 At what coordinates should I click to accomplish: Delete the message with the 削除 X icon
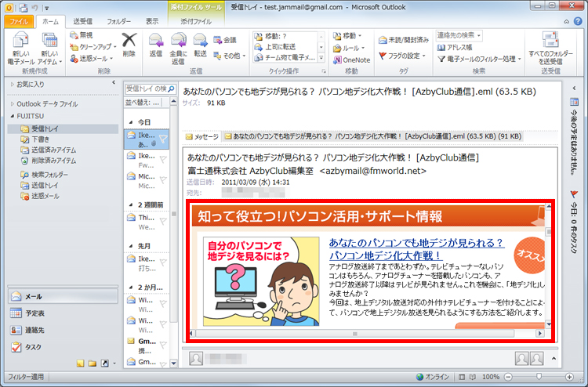point(129,45)
